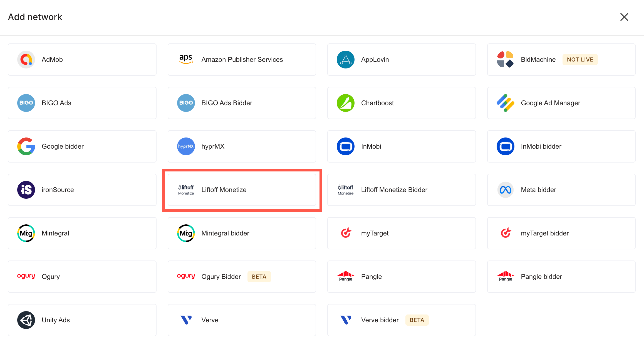Click the InMobi logo icon
The width and height of the screenshot is (644, 344).
click(x=346, y=146)
